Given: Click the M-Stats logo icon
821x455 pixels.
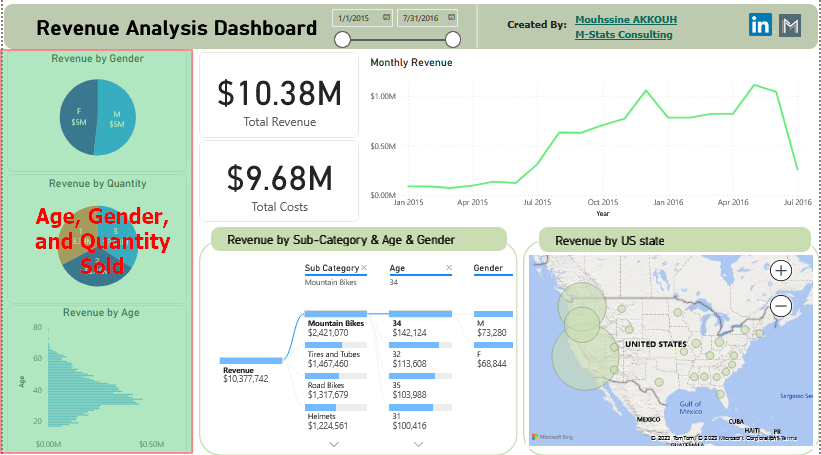Looking at the screenshot, I should (x=790, y=26).
